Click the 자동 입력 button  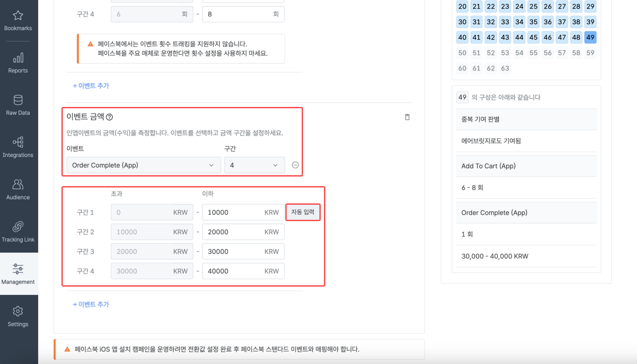click(x=303, y=212)
